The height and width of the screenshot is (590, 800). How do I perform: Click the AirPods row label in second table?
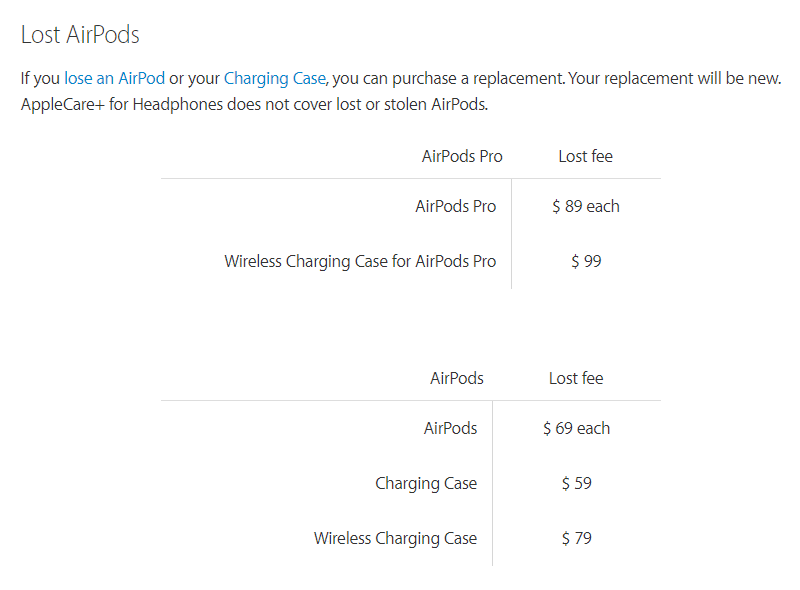450,428
